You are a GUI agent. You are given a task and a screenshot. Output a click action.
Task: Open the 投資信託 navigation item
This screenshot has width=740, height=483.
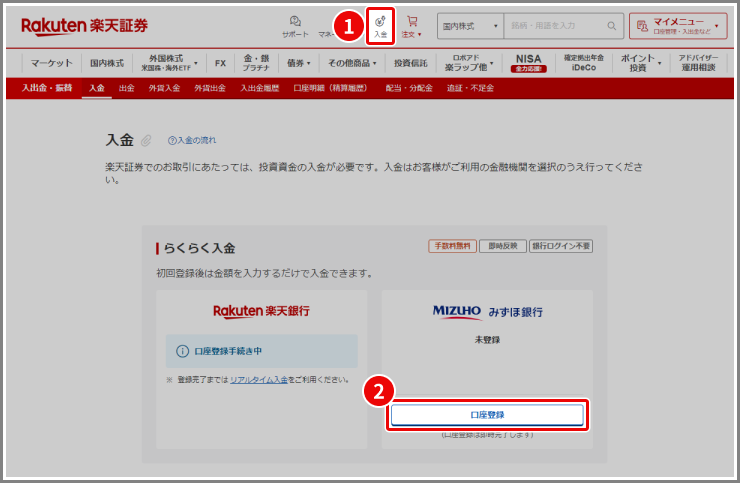pos(411,63)
